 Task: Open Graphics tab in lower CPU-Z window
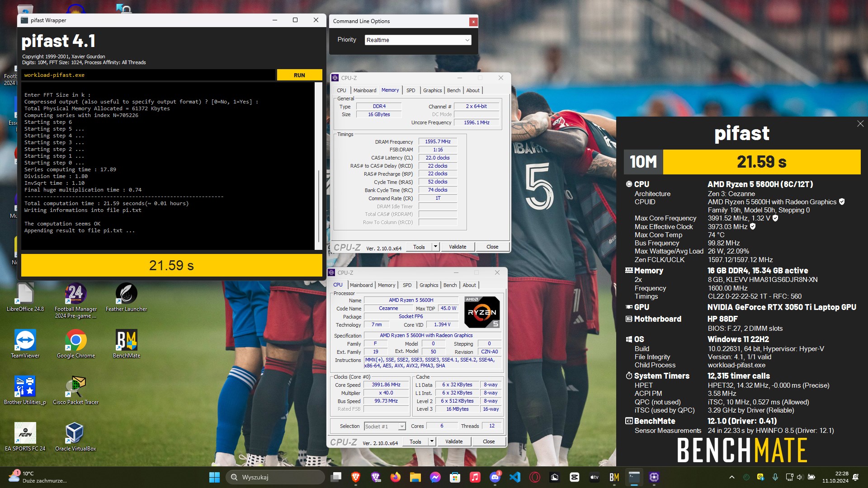coord(429,285)
